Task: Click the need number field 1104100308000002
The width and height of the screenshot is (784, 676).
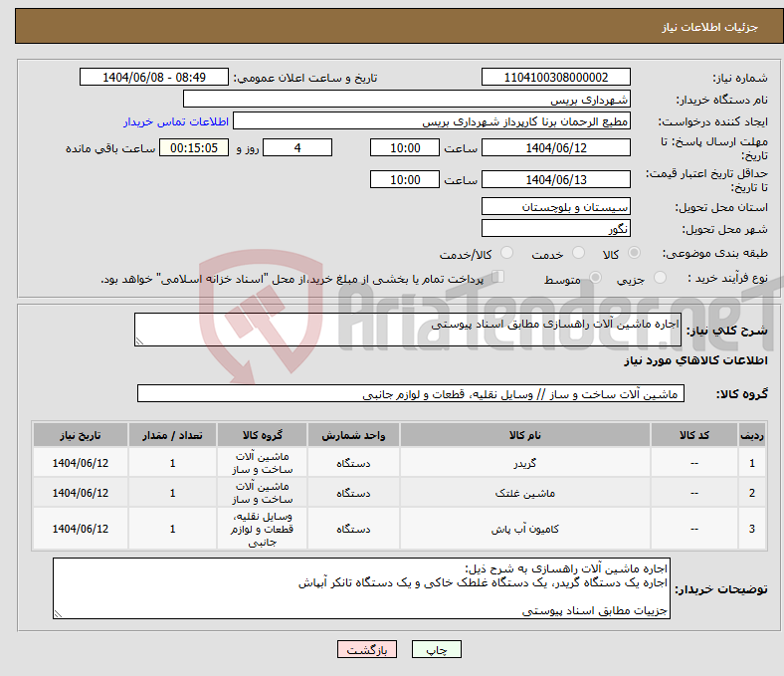Action: point(556,77)
